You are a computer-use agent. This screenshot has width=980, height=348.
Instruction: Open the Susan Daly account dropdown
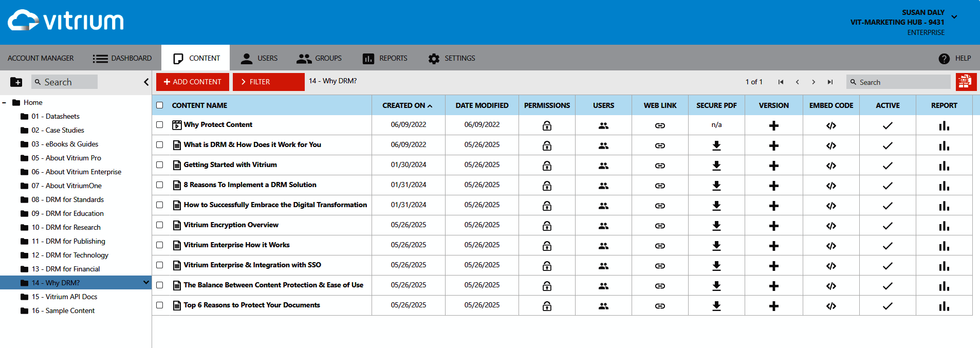point(954,17)
